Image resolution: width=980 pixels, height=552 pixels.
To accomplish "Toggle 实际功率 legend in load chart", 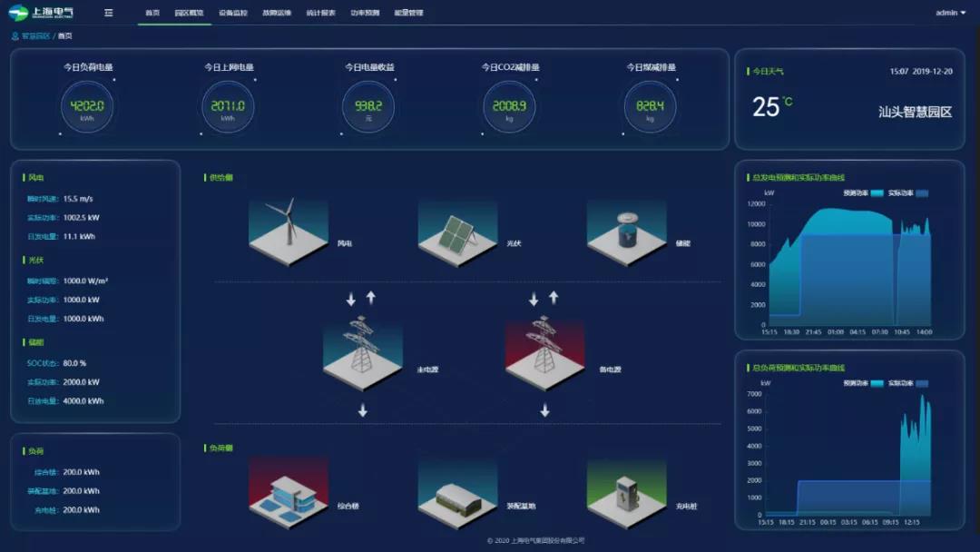I will tap(908, 383).
